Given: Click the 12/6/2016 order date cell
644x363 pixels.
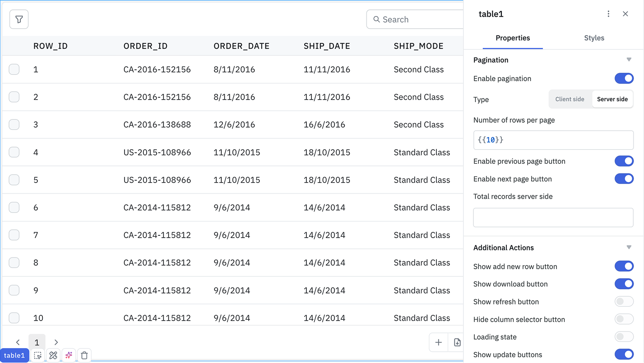Looking at the screenshot, I should [x=234, y=124].
